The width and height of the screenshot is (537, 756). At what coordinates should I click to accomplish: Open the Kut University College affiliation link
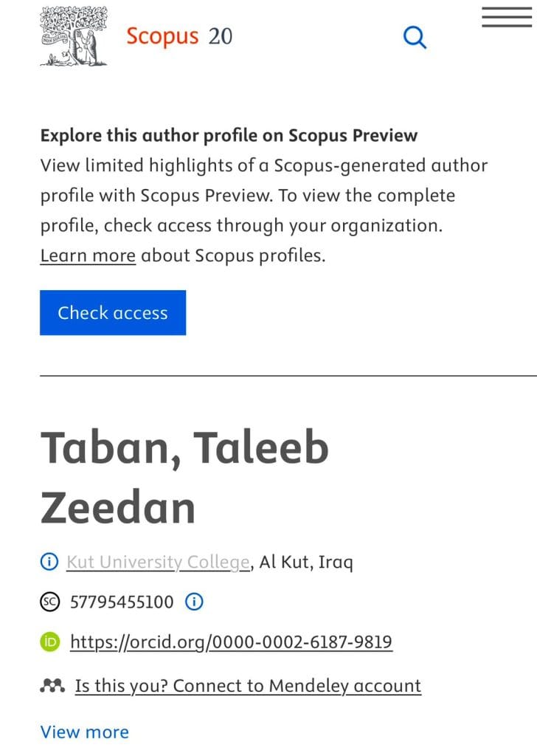tap(158, 563)
